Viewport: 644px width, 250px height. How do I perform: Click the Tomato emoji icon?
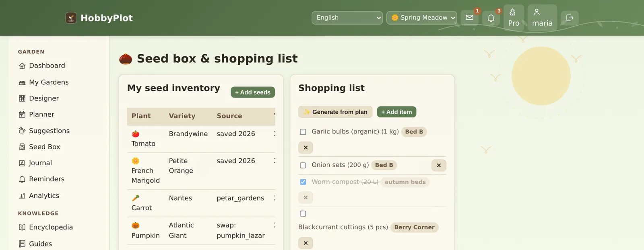tap(136, 134)
